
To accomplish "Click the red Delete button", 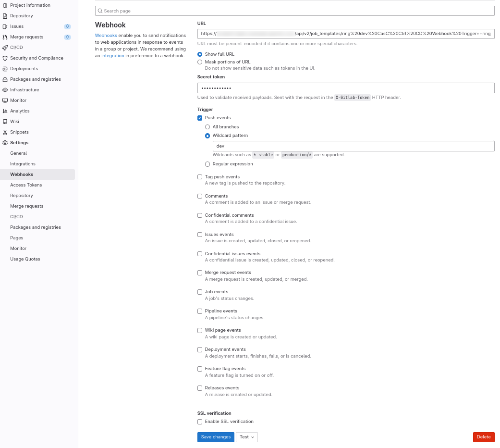I will [483, 437].
